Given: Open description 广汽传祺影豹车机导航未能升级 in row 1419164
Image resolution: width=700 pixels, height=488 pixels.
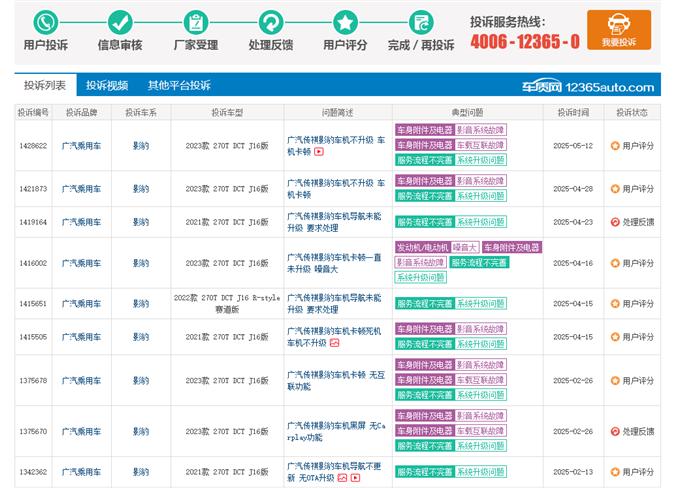Looking at the screenshot, I should click(x=334, y=222).
